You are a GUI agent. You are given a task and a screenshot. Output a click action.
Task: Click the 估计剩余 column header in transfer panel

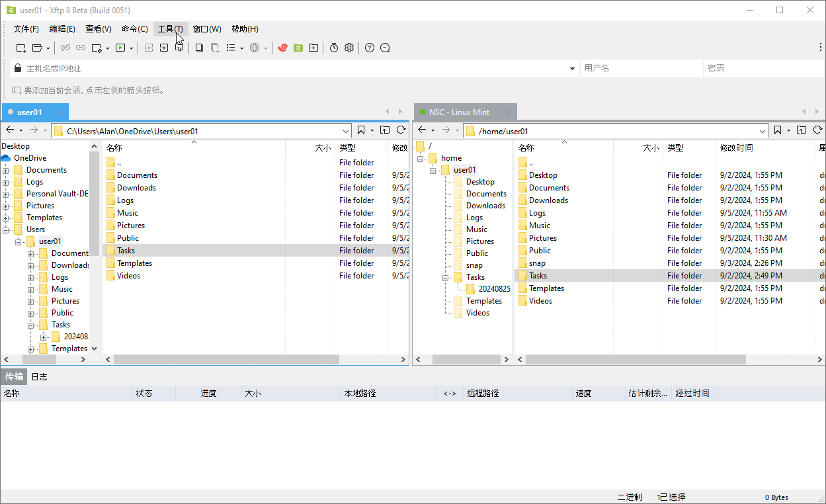pos(648,393)
